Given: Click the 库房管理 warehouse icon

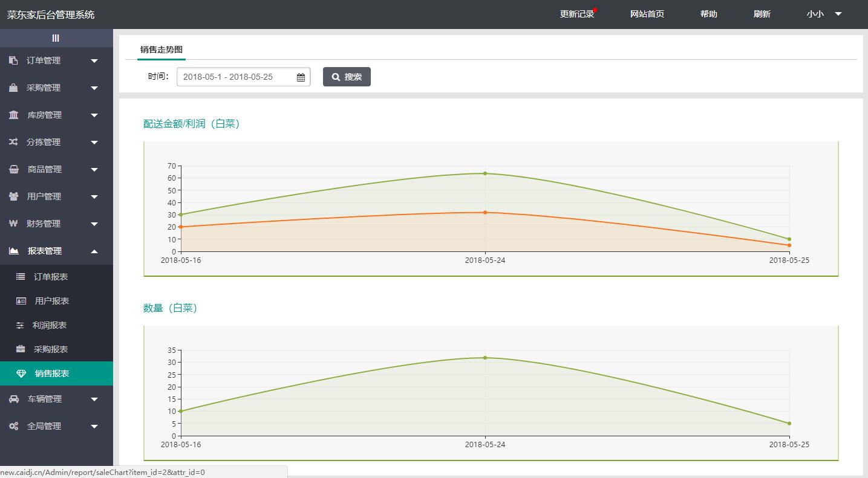Looking at the screenshot, I should pos(13,115).
